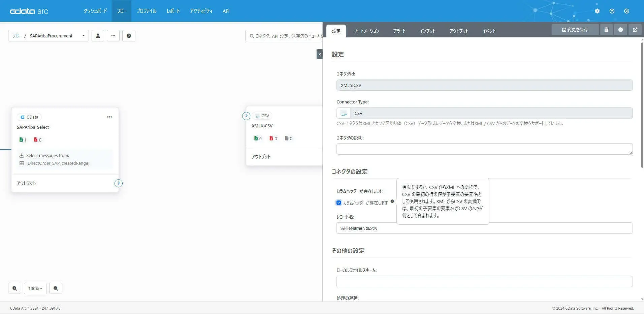
Task: Open SAPAriba_Select connector options menu
Action: pyautogui.click(x=109, y=117)
